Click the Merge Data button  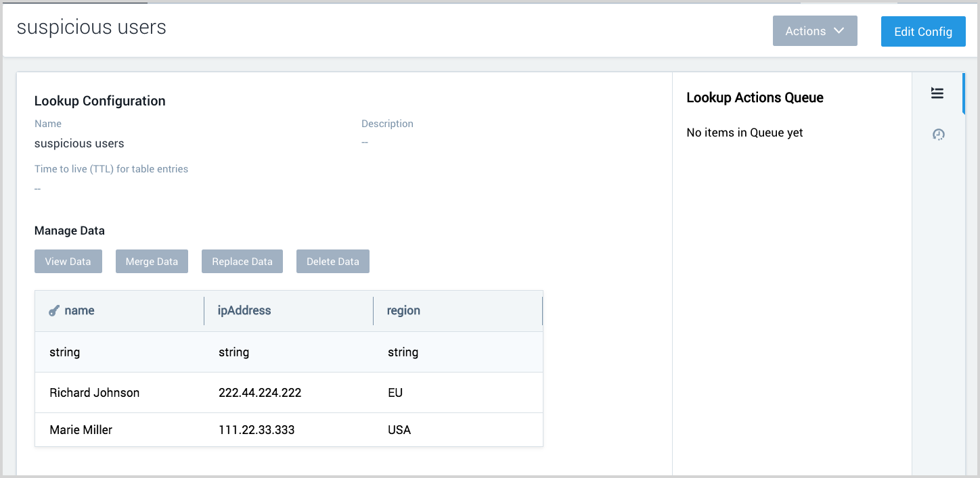pyautogui.click(x=152, y=261)
